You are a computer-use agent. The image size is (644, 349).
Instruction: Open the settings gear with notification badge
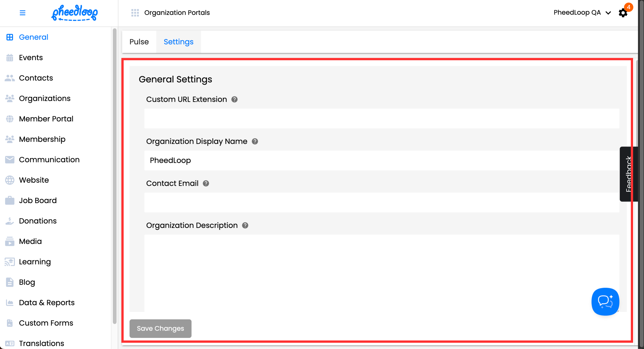click(x=623, y=13)
